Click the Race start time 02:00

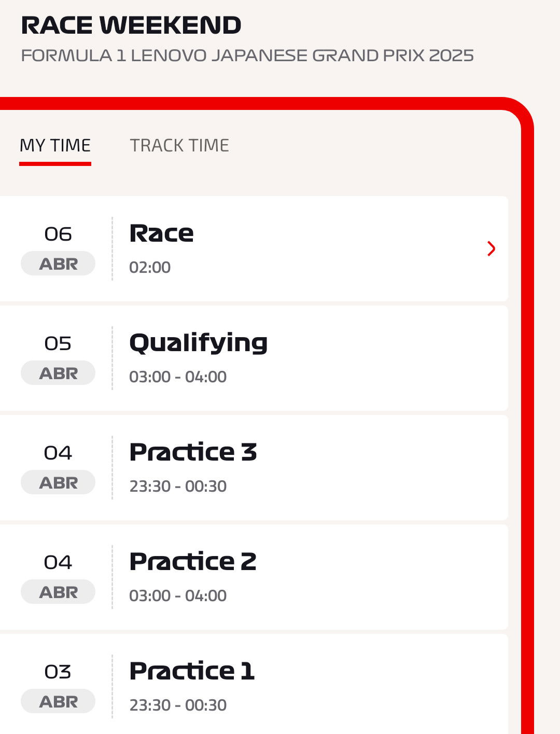[150, 267]
